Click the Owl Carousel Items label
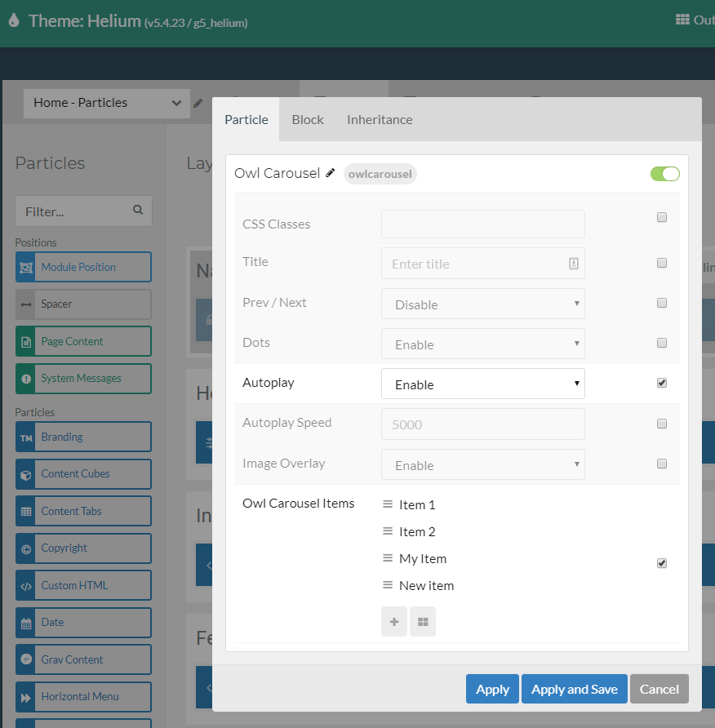Screen dimensions: 715x728 (x=298, y=504)
